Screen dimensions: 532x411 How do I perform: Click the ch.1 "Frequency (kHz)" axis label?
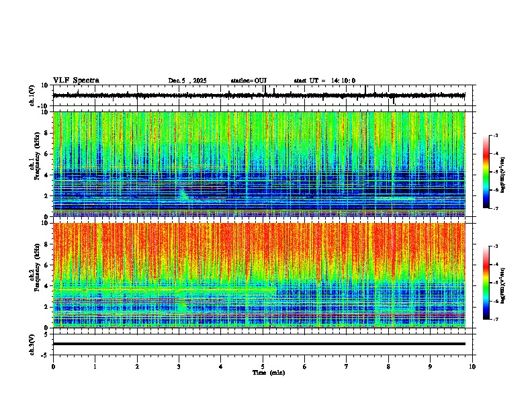[37, 156]
